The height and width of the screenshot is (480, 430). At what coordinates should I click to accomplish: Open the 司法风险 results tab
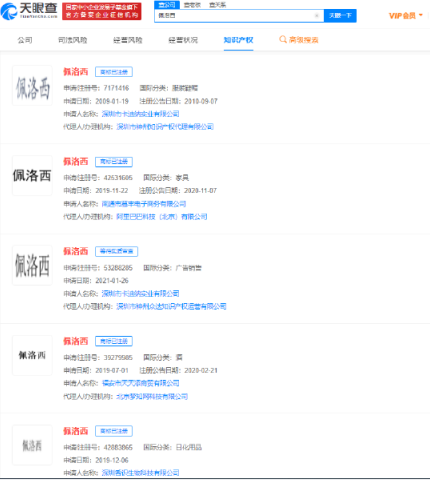pyautogui.click(x=73, y=40)
